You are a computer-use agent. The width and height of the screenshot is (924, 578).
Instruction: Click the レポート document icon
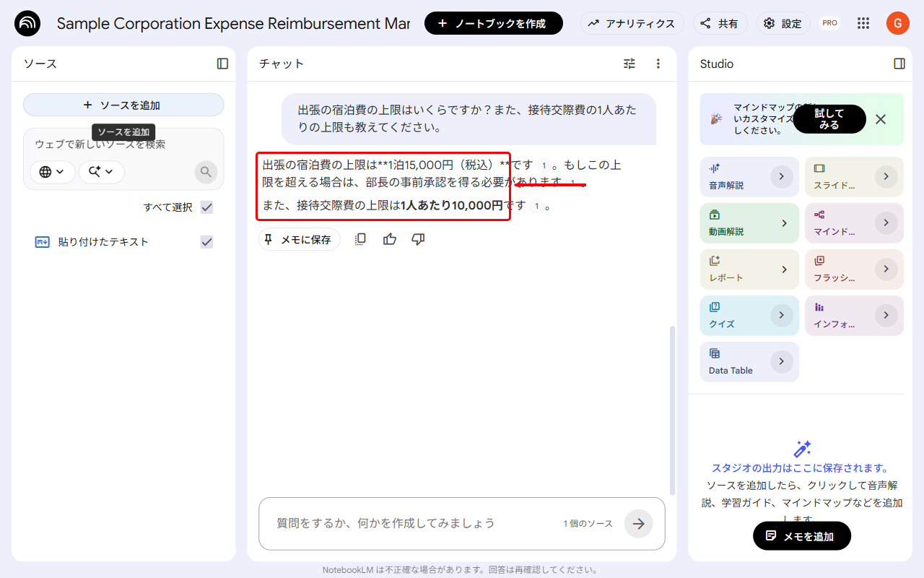coord(715,261)
